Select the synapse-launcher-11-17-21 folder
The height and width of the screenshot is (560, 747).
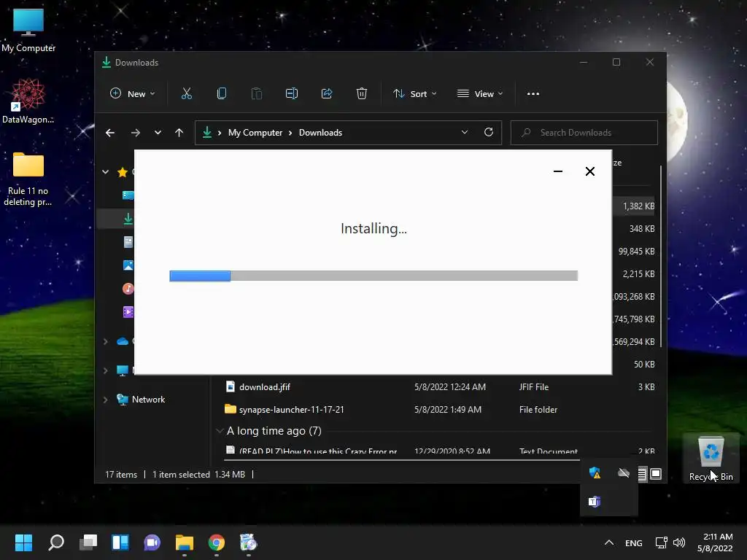tap(438, 410)
